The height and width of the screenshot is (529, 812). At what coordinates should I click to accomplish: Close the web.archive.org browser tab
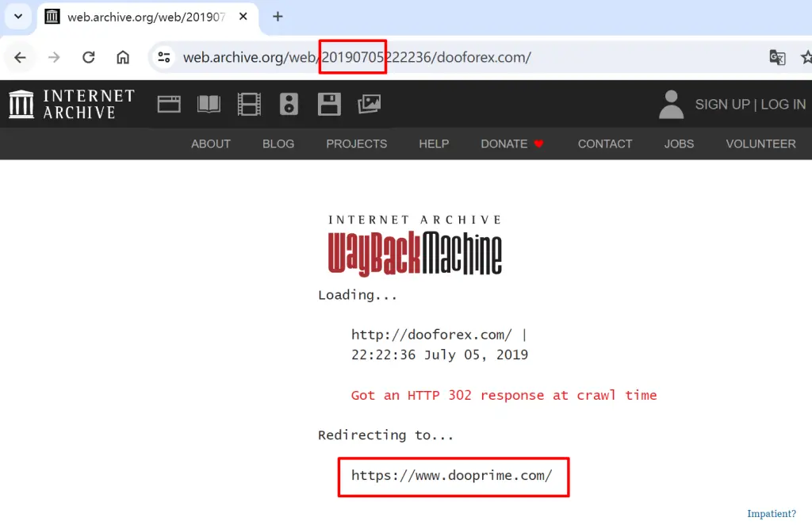coord(243,17)
